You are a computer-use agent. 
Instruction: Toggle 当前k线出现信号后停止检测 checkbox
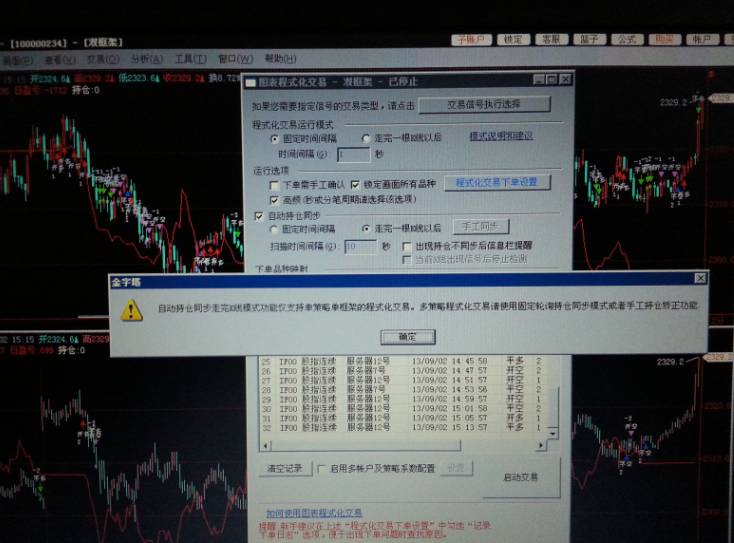point(406,259)
